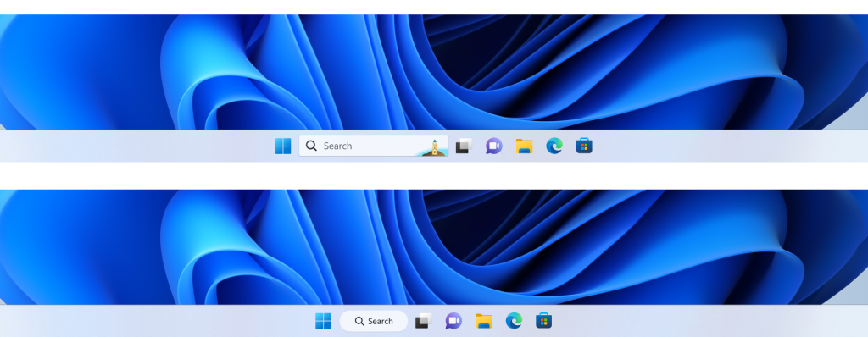
Task: Open File Explorer in the upper taskbar
Action: [x=524, y=146]
